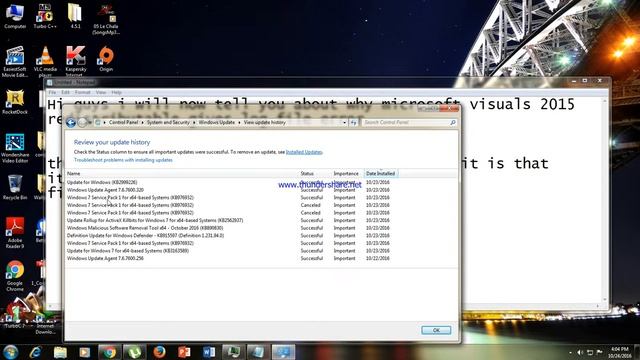640x360 pixels.
Task: Click the volume icon in system tray
Action: pos(580,352)
